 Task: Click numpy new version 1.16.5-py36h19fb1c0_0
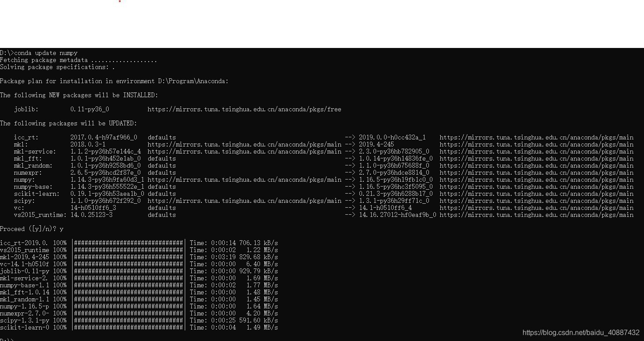[x=396, y=180]
